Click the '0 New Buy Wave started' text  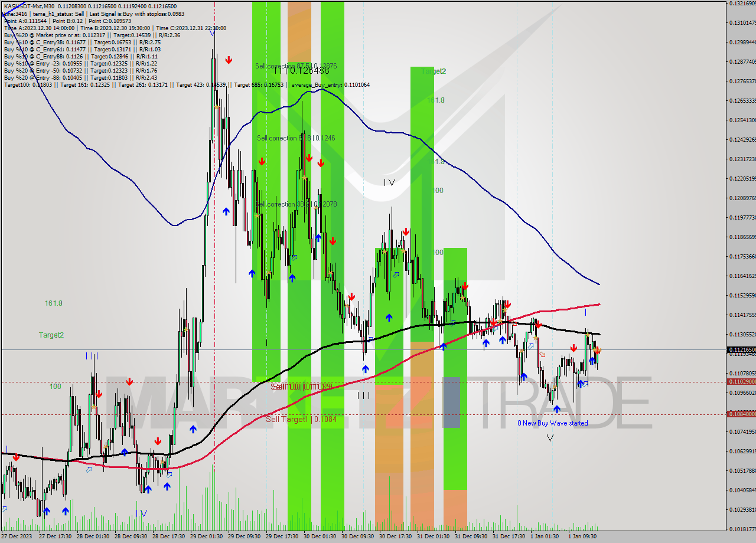point(553,423)
